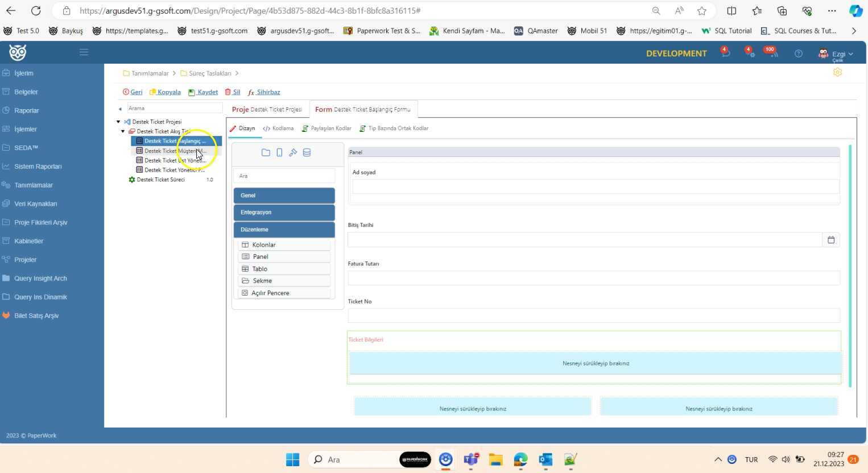Open the help question mark icon
The height and width of the screenshot is (473, 868).
tap(799, 53)
